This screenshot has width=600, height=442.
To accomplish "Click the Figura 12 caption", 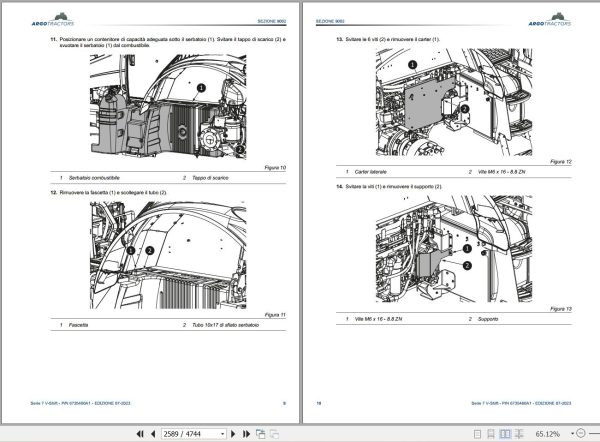I will point(561,161).
